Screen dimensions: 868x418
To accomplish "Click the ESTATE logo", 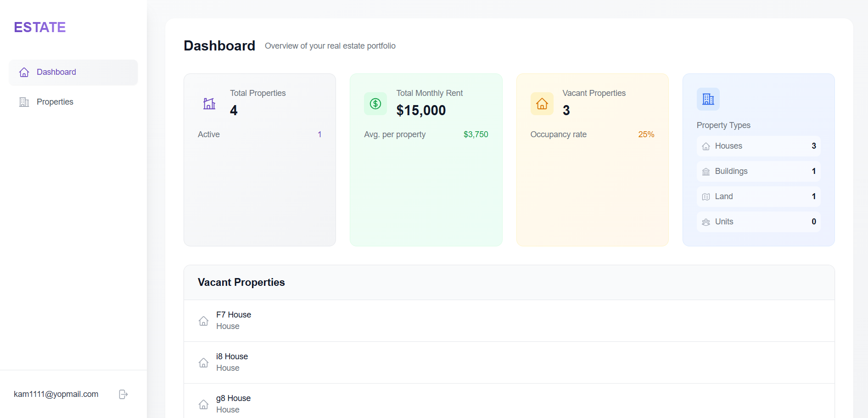I will [x=40, y=28].
